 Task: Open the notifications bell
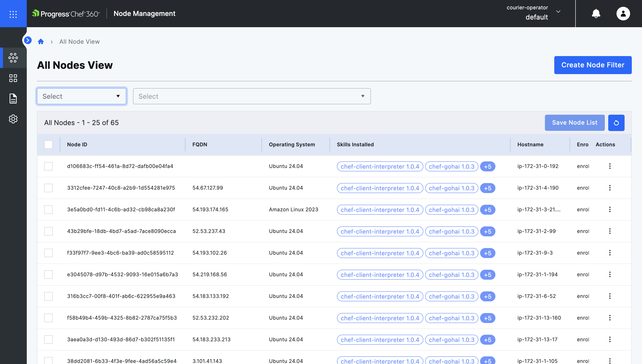596,14
